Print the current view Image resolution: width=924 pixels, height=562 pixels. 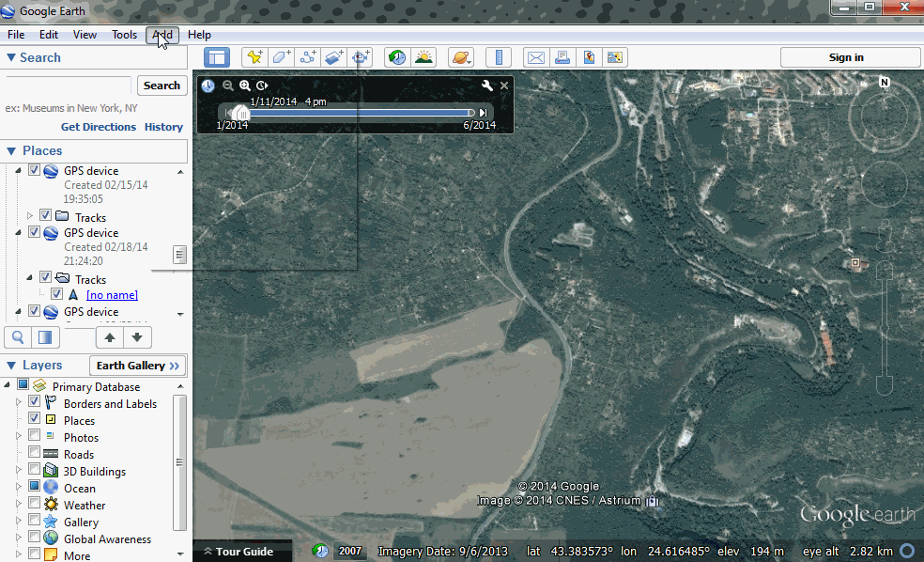point(562,57)
